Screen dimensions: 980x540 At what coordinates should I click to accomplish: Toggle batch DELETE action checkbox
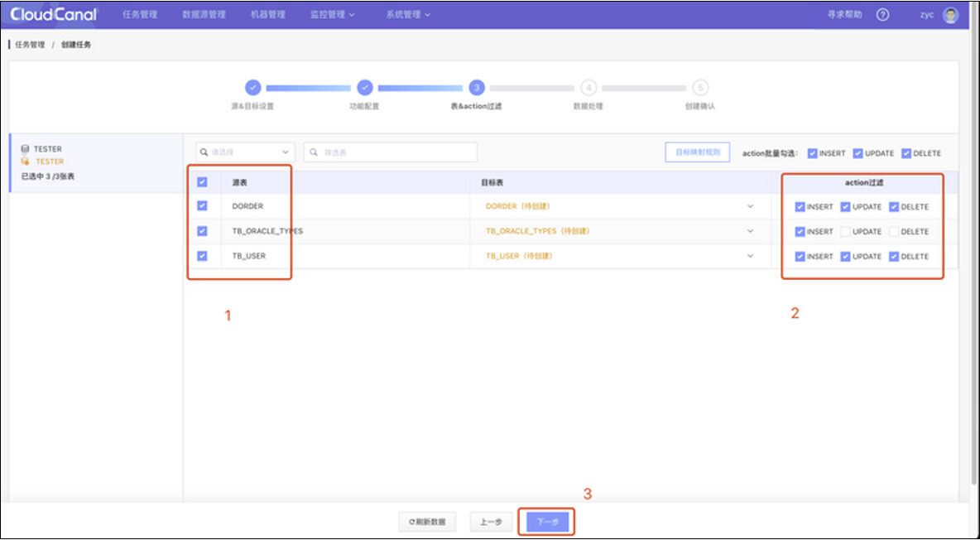coord(906,153)
